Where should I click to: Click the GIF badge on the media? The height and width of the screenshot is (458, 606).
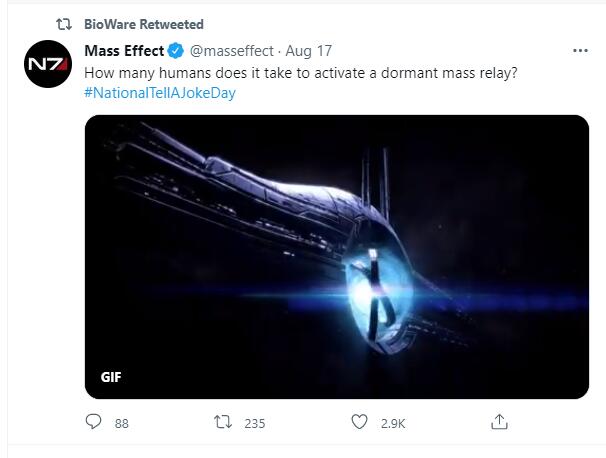(x=110, y=378)
